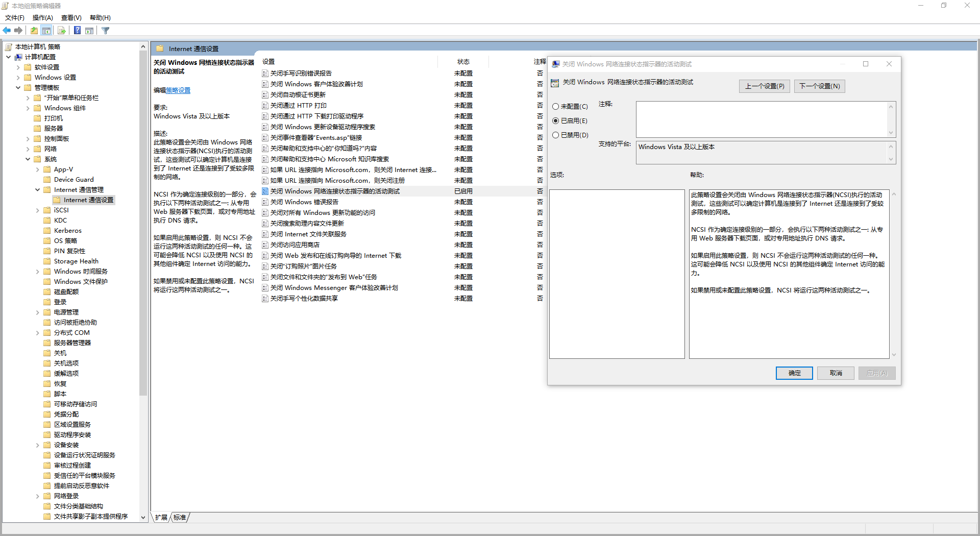The height and width of the screenshot is (536, 980).
Task: Click the forward navigation arrow icon
Action: (18, 30)
